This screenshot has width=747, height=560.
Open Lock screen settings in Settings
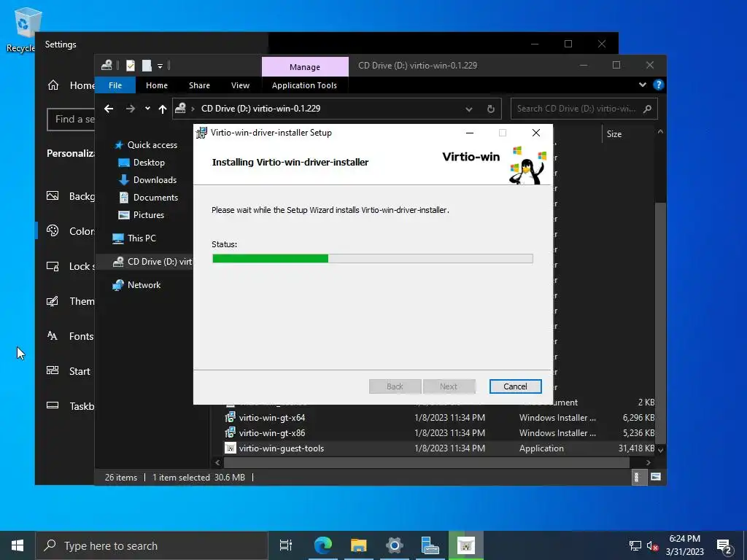[71, 266]
